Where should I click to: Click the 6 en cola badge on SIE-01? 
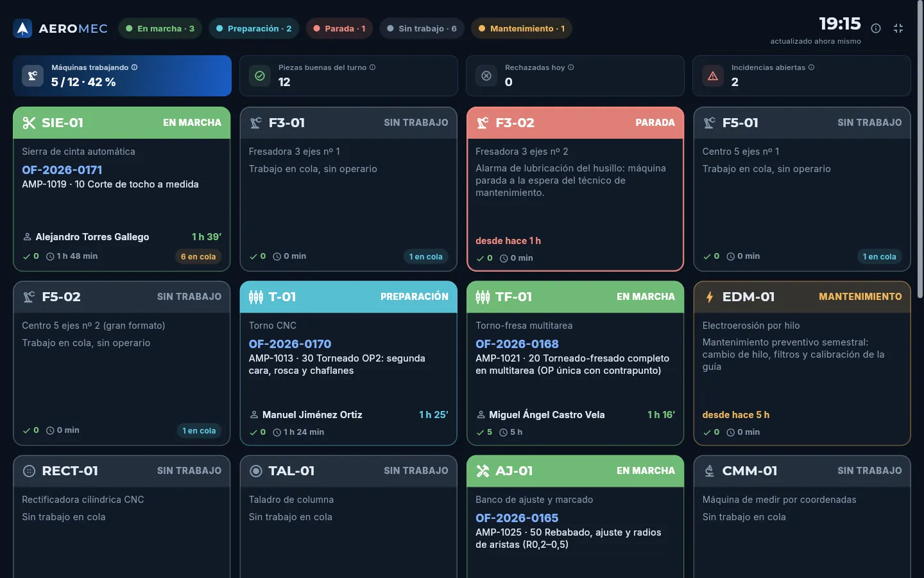tap(198, 257)
